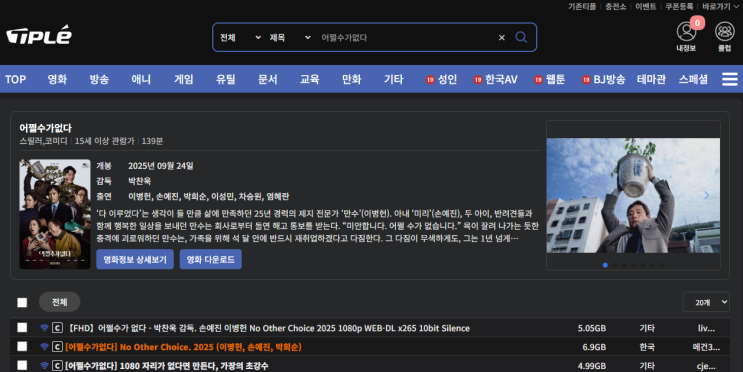
Task: Open the 유틸 menu tab
Action: (x=226, y=79)
